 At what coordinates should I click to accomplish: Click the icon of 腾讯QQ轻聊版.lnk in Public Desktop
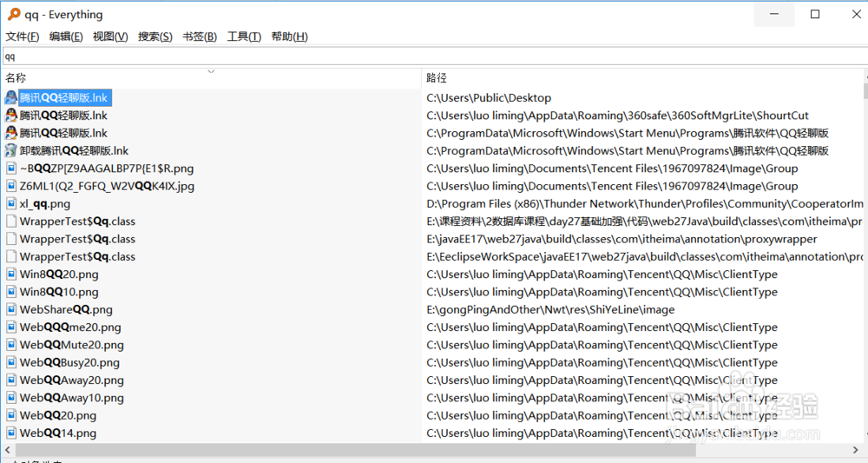tap(11, 97)
